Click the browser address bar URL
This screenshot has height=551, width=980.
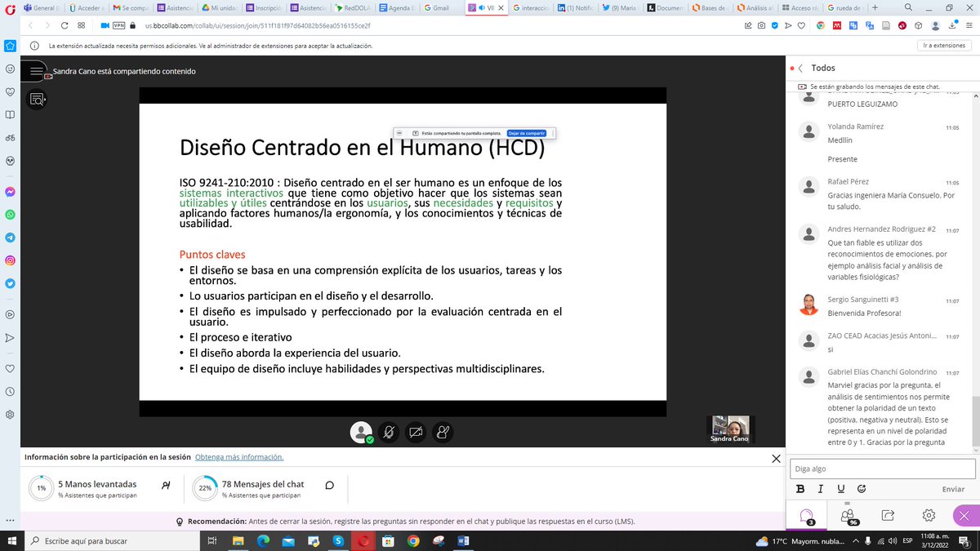pos(257,25)
